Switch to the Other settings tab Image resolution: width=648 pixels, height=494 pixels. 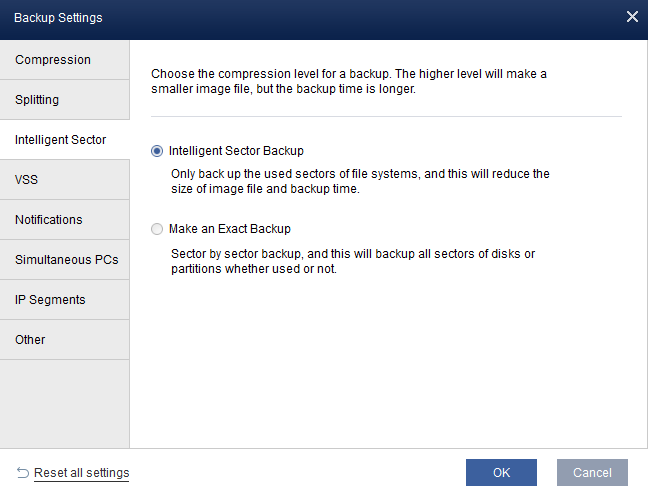pyautogui.click(x=65, y=340)
